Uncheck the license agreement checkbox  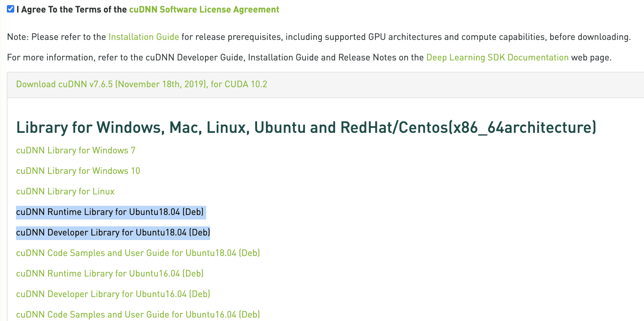[11, 9]
